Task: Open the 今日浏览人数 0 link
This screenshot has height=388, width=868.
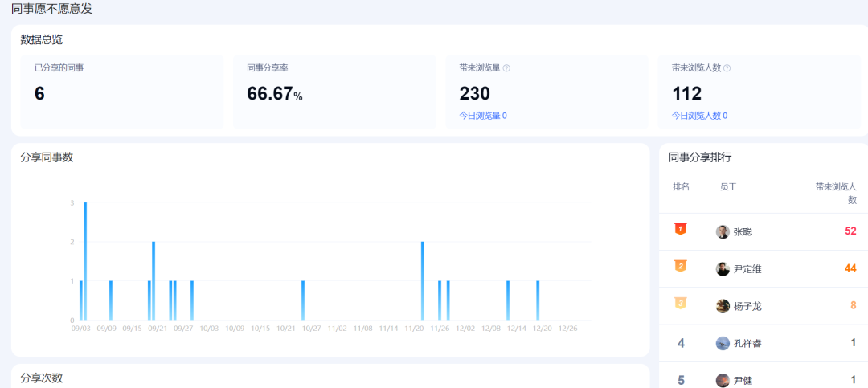Action: (700, 116)
